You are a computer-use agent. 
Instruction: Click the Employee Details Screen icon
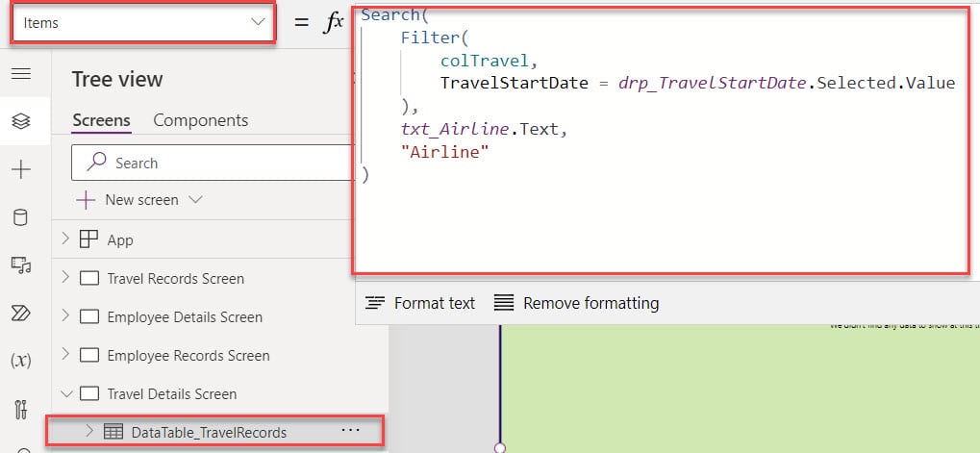(x=89, y=316)
